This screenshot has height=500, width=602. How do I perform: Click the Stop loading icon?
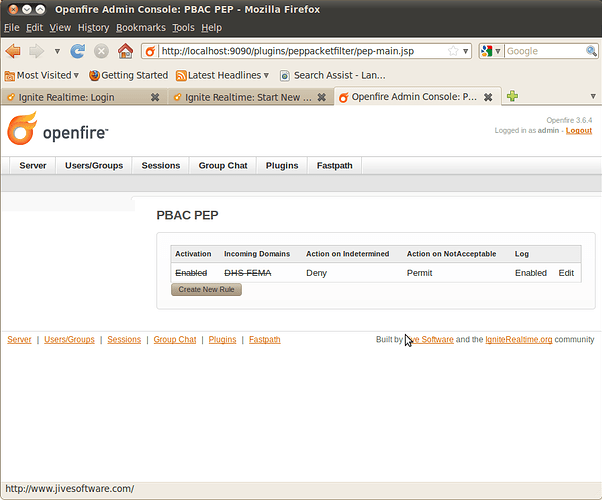101,51
